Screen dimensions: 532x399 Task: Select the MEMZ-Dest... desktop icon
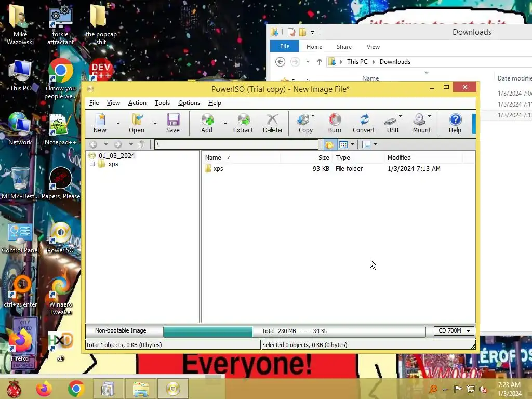point(20,183)
